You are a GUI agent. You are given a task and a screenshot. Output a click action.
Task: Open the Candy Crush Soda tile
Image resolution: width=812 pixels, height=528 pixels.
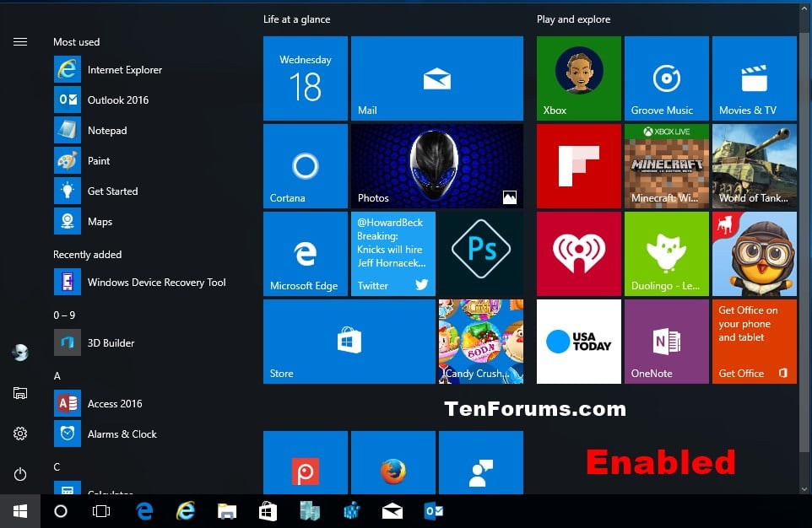coord(481,342)
